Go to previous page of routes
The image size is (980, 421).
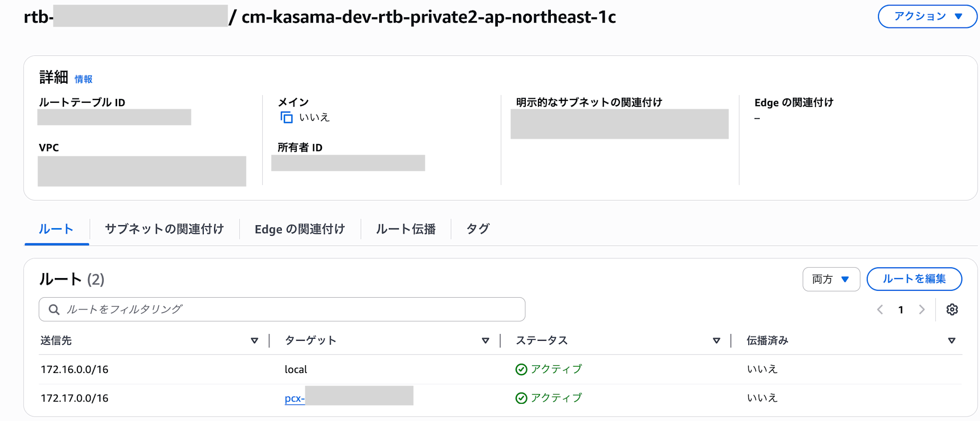pos(880,309)
